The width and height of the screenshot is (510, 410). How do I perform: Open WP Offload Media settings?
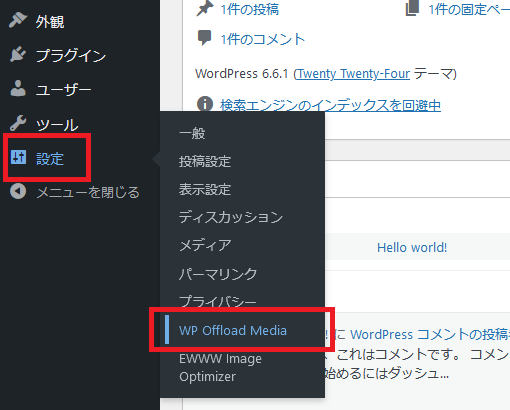[x=233, y=330]
